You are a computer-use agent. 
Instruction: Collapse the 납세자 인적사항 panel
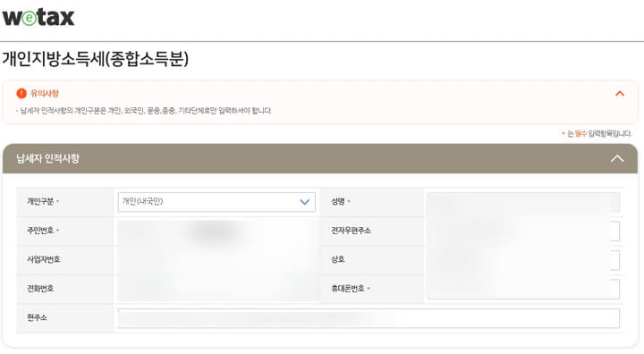(x=617, y=159)
